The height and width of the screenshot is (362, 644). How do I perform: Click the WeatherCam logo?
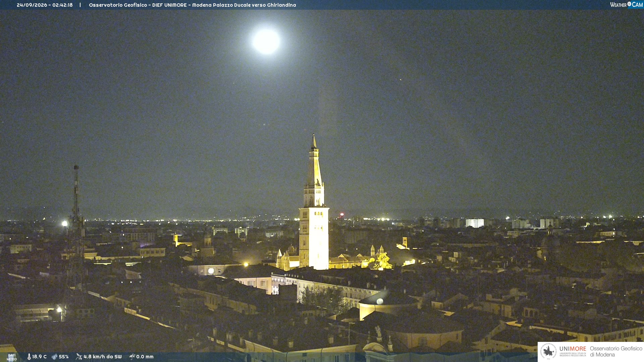pos(627,5)
